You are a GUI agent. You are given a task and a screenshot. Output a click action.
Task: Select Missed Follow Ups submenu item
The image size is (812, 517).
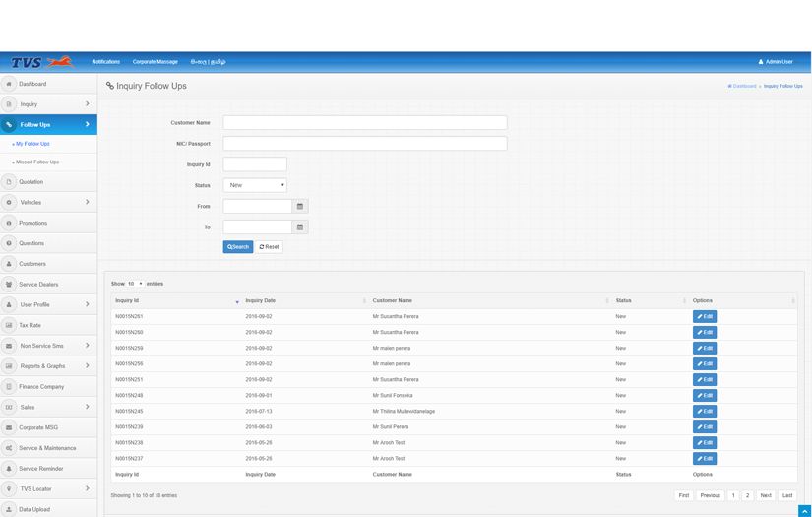coord(36,162)
